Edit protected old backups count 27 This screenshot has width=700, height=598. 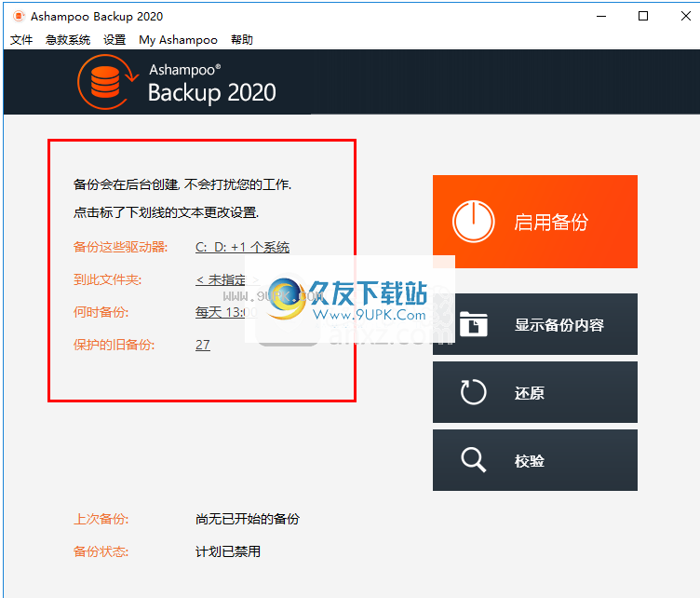pyautogui.click(x=203, y=345)
